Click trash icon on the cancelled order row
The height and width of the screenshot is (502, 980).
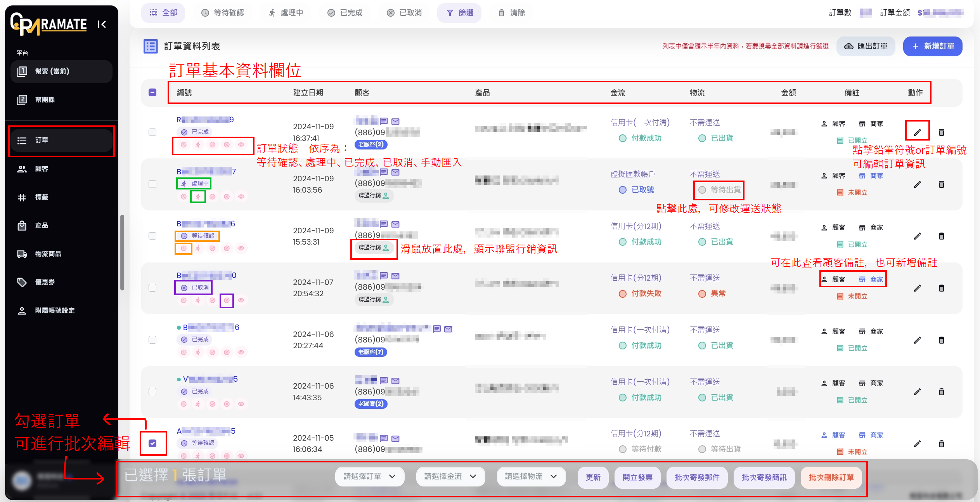pos(941,288)
